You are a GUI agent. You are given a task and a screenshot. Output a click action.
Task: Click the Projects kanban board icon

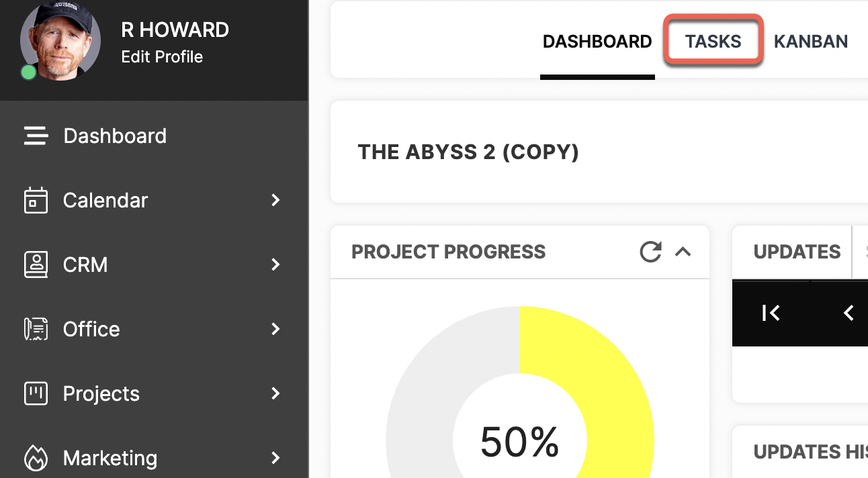(x=36, y=393)
